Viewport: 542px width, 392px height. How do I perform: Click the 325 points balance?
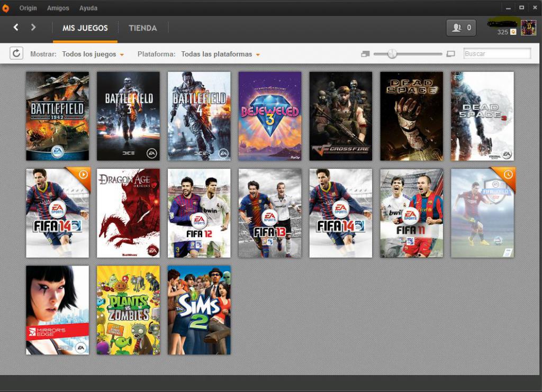(x=503, y=32)
